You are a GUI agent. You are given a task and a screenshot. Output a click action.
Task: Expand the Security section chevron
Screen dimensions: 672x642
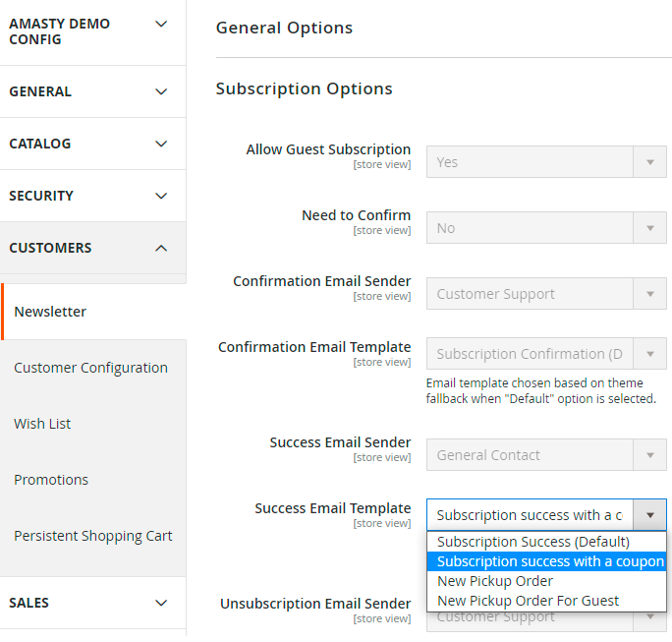161,196
